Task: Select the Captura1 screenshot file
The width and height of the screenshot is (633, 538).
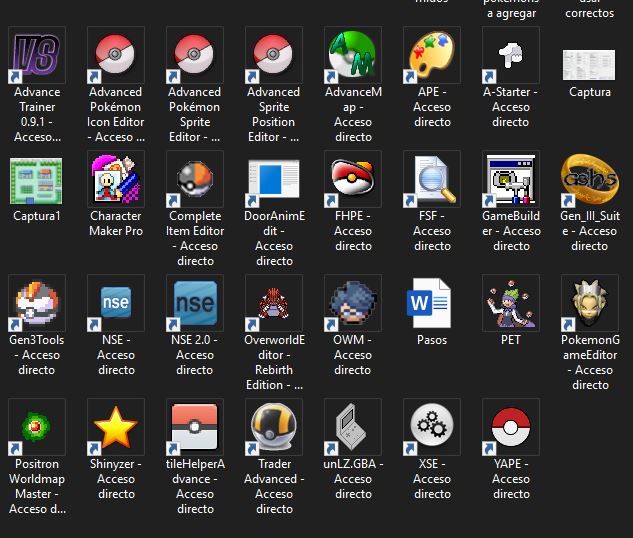Action: click(37, 180)
